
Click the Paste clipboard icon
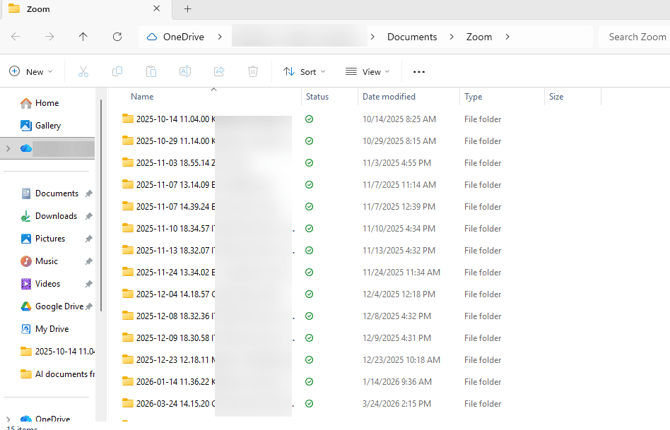coord(151,72)
